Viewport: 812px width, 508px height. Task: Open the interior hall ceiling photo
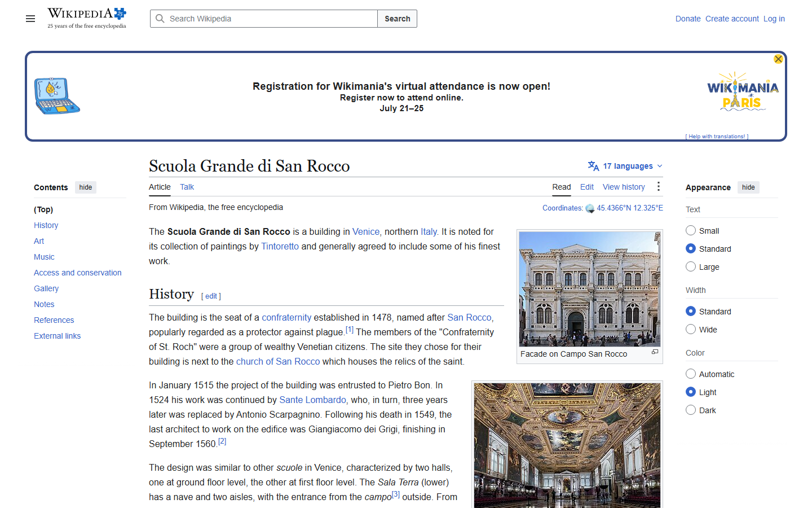coord(567,445)
